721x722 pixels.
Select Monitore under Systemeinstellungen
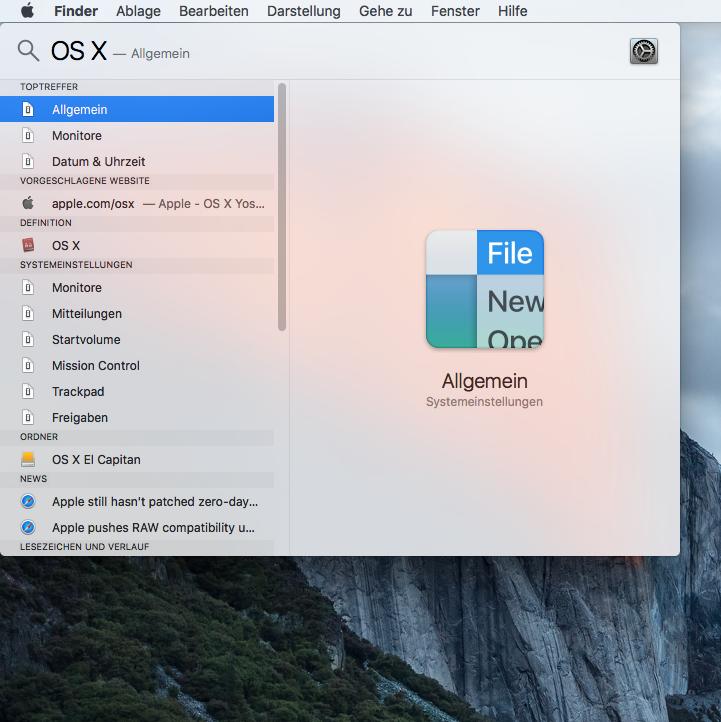tap(137, 287)
